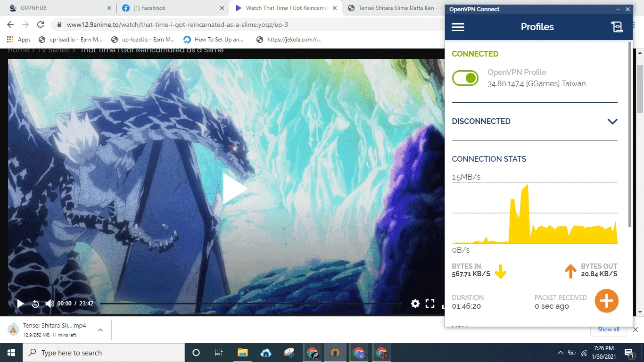The width and height of the screenshot is (644, 362).
Task: Open Task View on the taskbar
Action: [219, 353]
